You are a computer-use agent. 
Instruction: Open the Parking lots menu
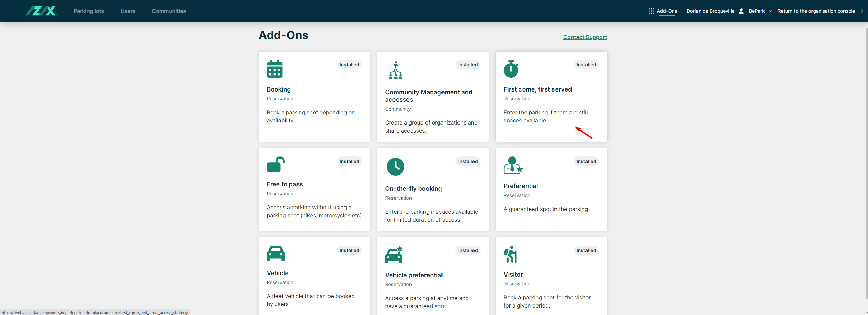[89, 11]
